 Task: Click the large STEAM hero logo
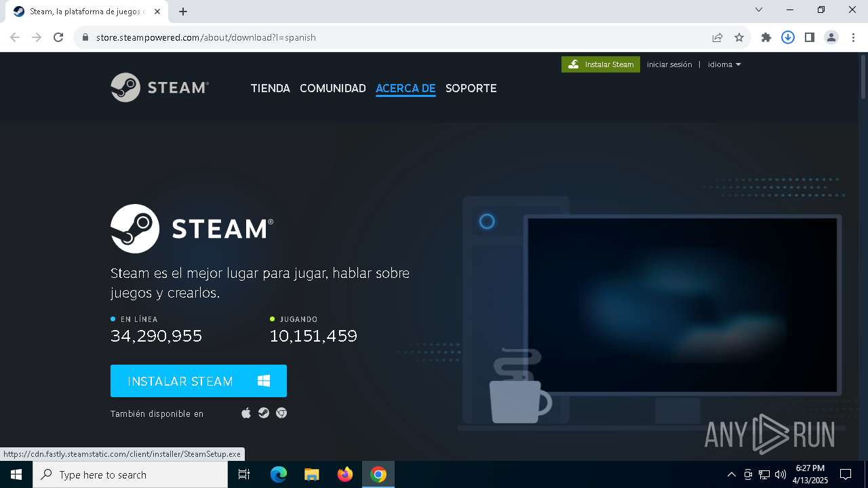(192, 228)
